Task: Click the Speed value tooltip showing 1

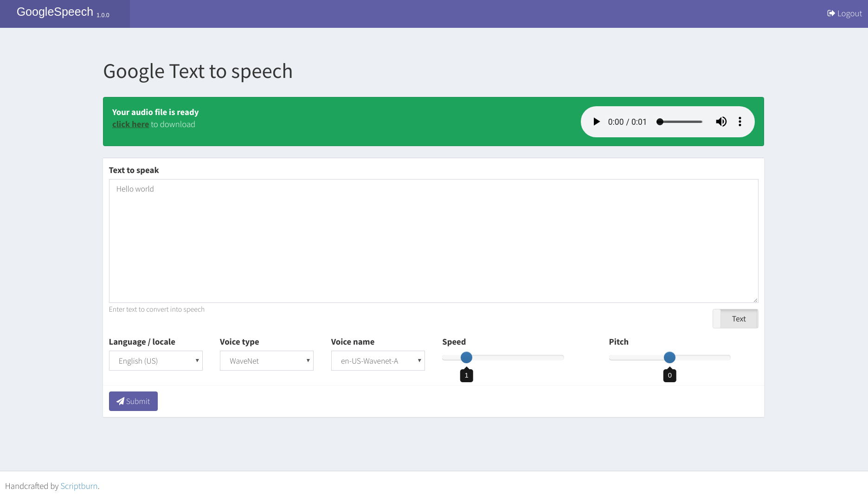Action: 466,375
